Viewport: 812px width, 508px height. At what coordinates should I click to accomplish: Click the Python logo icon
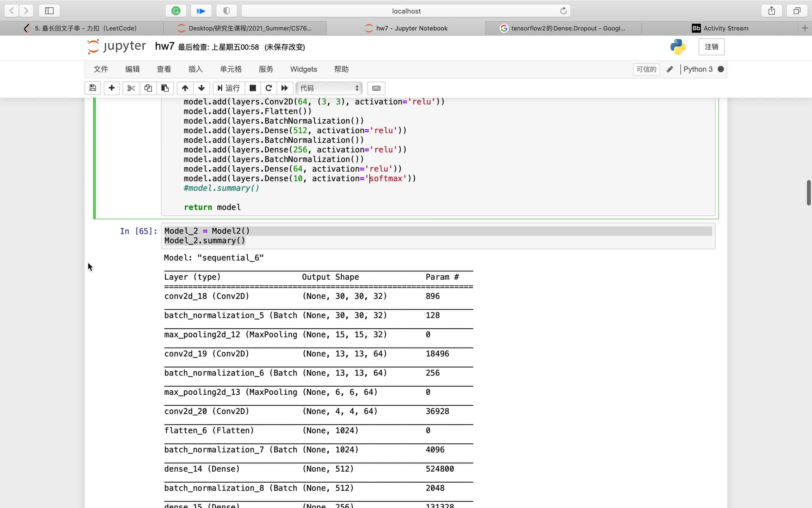[x=678, y=47]
